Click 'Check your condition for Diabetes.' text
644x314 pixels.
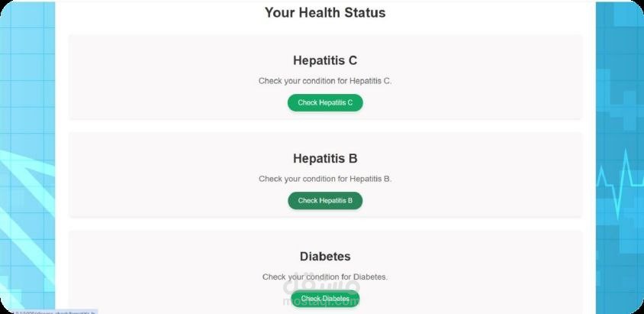coord(325,277)
